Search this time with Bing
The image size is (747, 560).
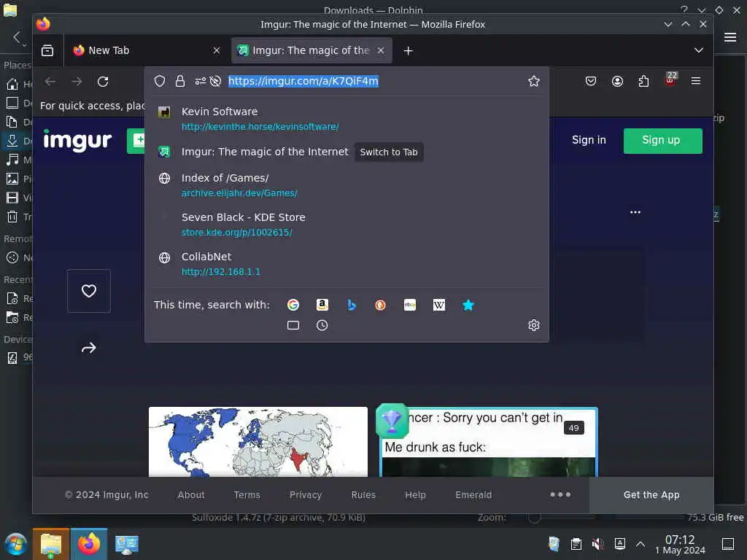tap(352, 305)
